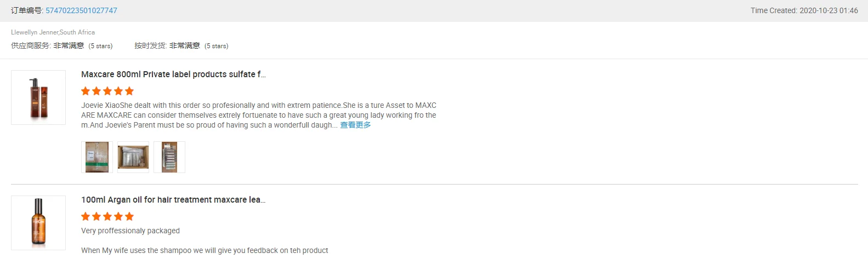Image resolution: width=868 pixels, height=276 pixels.
Task: View third review photo of packed bottles
Action: (x=169, y=157)
